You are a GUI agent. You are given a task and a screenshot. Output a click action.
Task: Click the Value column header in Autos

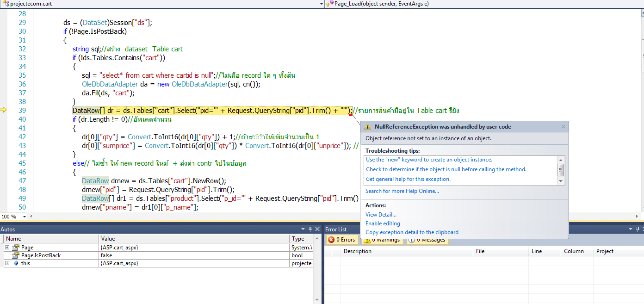pyautogui.click(x=194, y=239)
